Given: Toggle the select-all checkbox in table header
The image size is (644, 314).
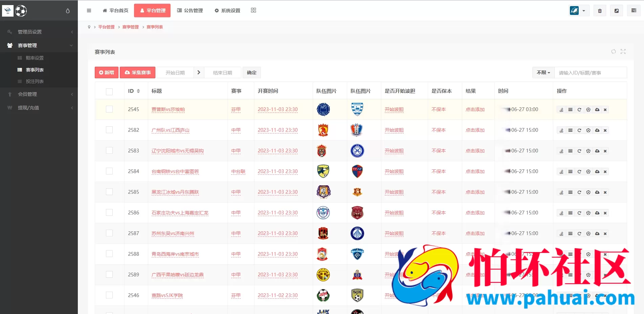Looking at the screenshot, I should pyautogui.click(x=109, y=91).
